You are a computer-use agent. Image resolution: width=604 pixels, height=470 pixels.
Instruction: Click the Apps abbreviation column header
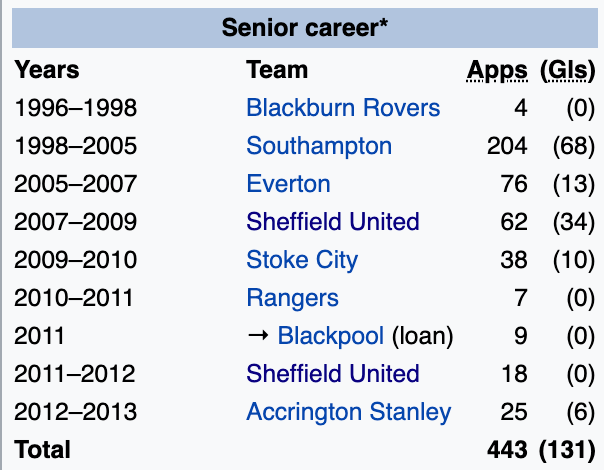[497, 70]
